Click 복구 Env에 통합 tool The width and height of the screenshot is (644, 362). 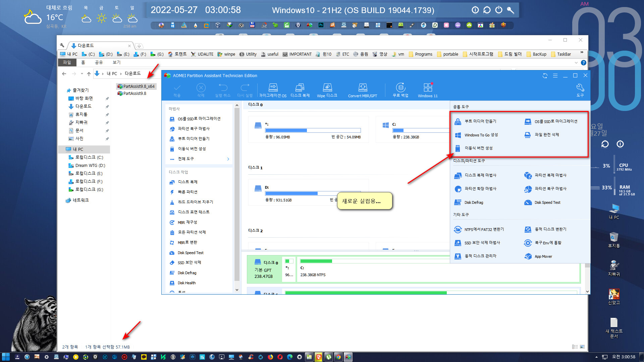coord(543,243)
